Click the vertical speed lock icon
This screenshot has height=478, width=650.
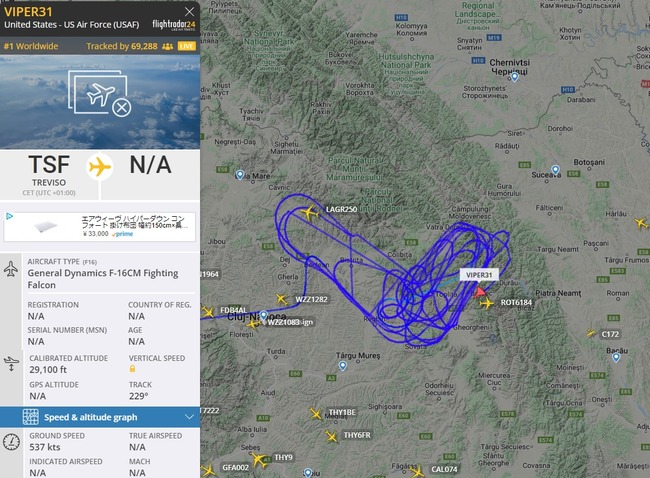(x=132, y=369)
